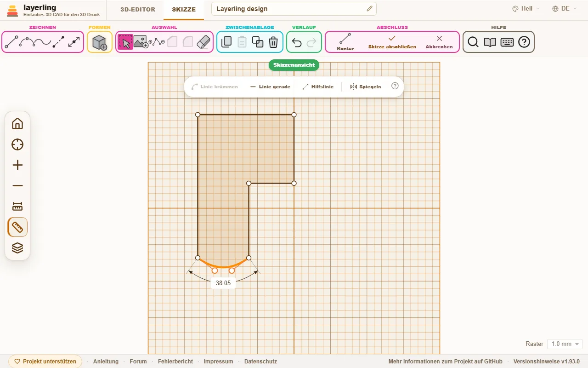
Task: Click Skizze abschließen button
Action: tap(392, 42)
